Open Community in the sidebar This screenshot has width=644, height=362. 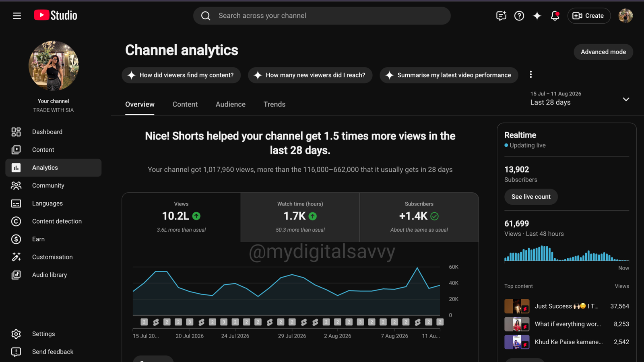54,185
